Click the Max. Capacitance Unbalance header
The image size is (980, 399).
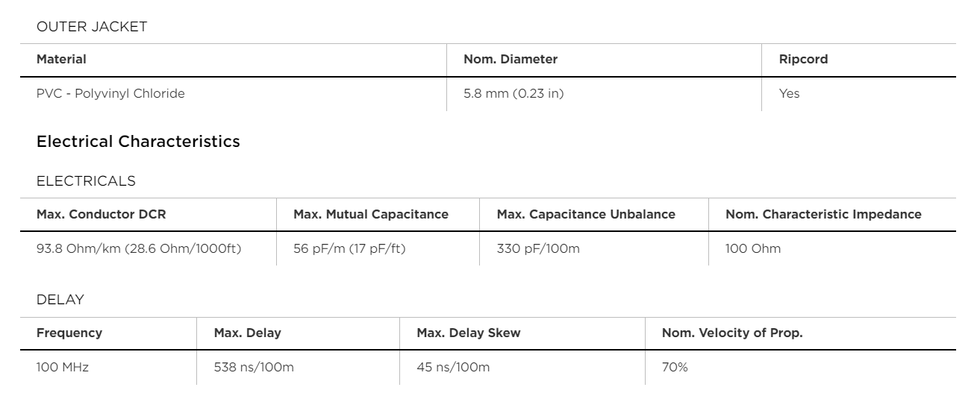pyautogui.click(x=586, y=214)
